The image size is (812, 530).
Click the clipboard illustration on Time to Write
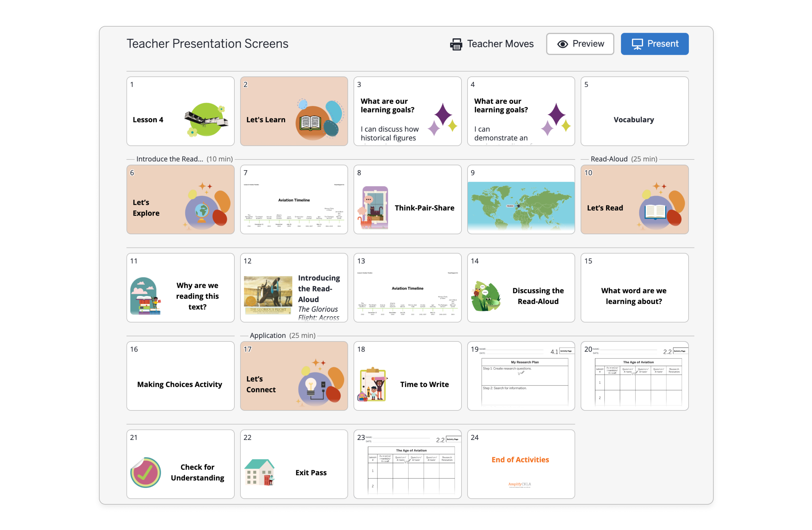click(372, 385)
